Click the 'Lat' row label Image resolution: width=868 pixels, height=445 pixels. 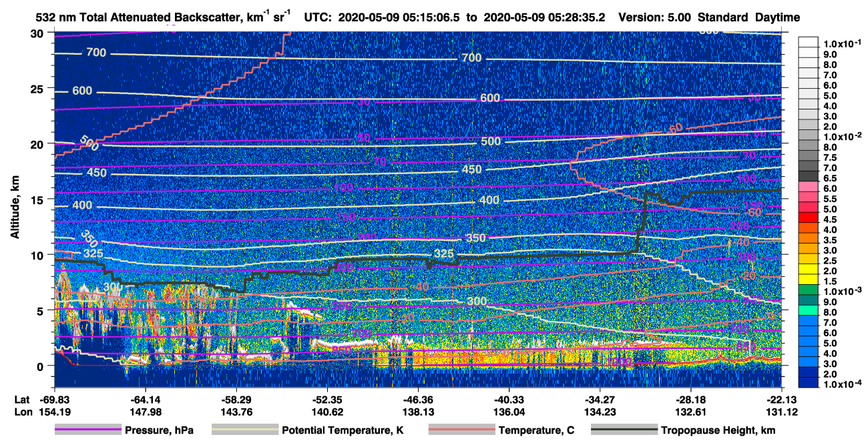pos(21,400)
